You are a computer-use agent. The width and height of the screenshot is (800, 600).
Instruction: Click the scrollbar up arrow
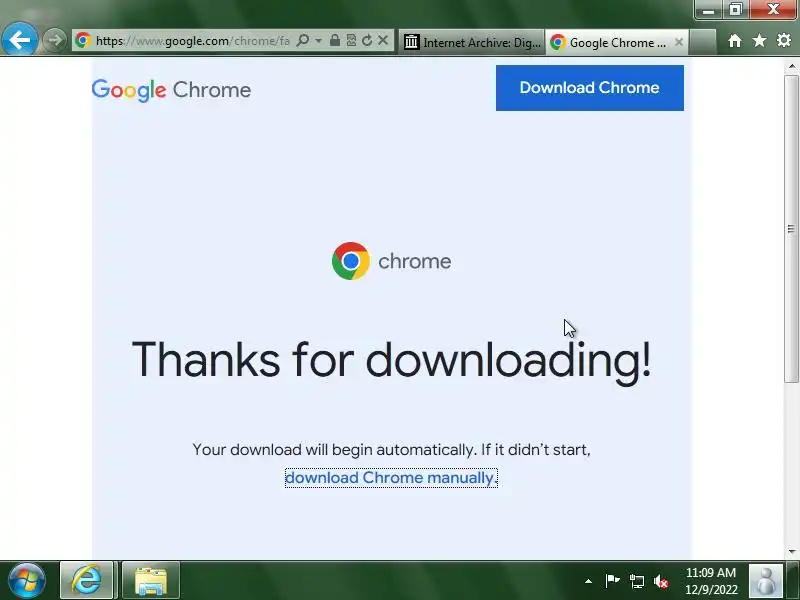click(791, 66)
